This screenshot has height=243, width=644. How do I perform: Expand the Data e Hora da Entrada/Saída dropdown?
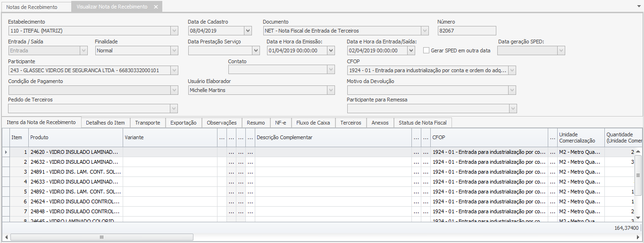click(411, 50)
